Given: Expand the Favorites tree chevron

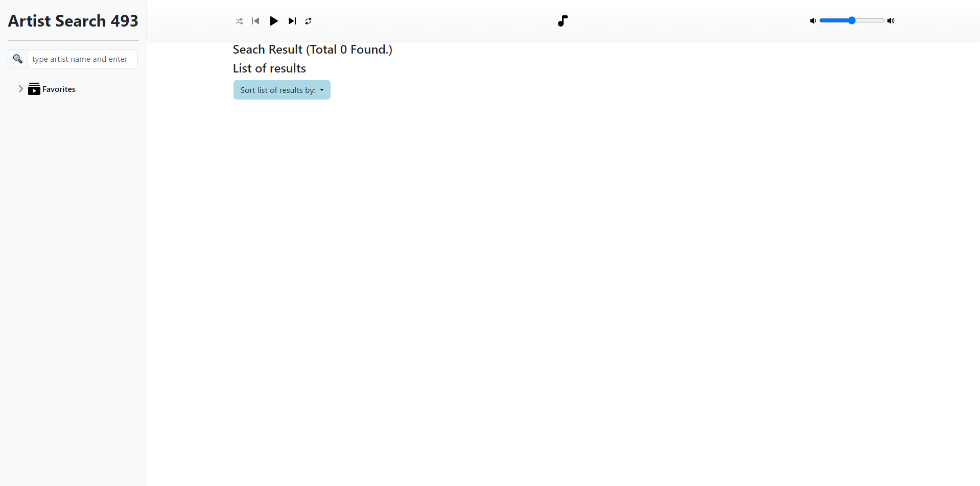Looking at the screenshot, I should [x=21, y=89].
